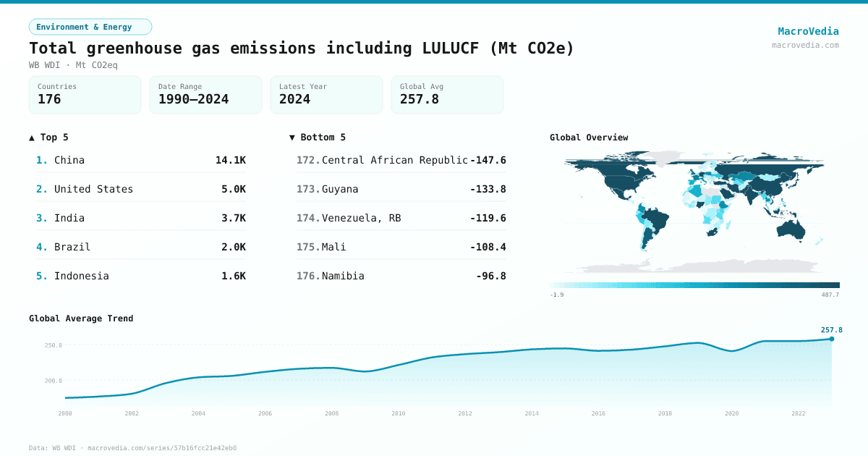Select the Bottom 5 down-arrow indicator
868x456 pixels.
292,137
